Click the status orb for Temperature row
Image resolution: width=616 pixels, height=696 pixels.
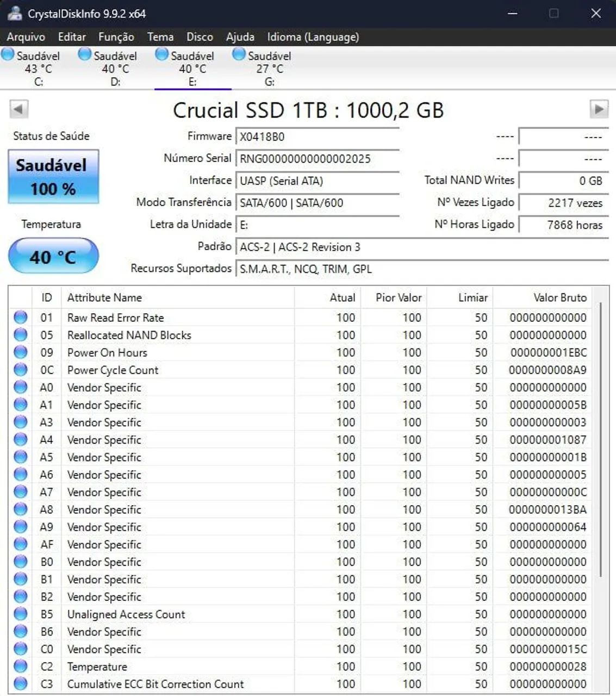pyautogui.click(x=21, y=666)
